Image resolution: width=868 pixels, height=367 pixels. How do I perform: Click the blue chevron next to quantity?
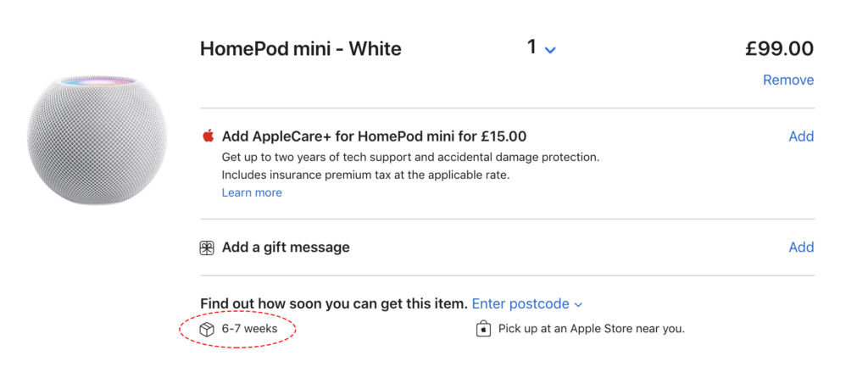coord(550,50)
